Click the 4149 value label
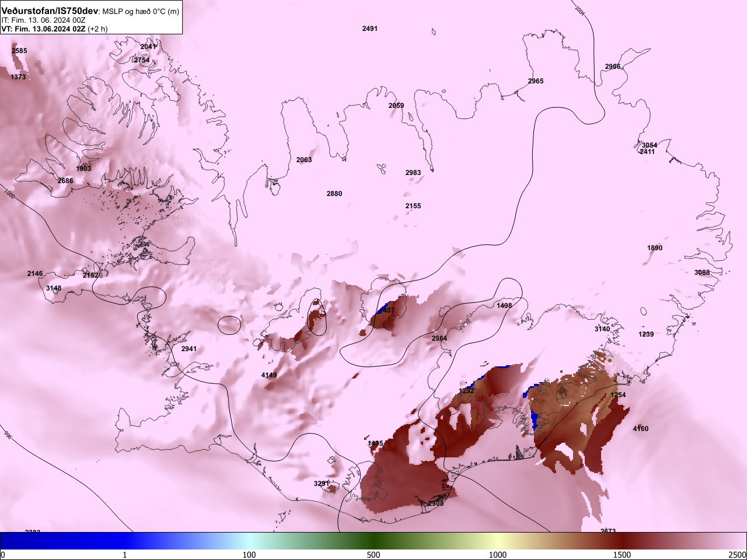The height and width of the screenshot is (560, 747). [269, 375]
